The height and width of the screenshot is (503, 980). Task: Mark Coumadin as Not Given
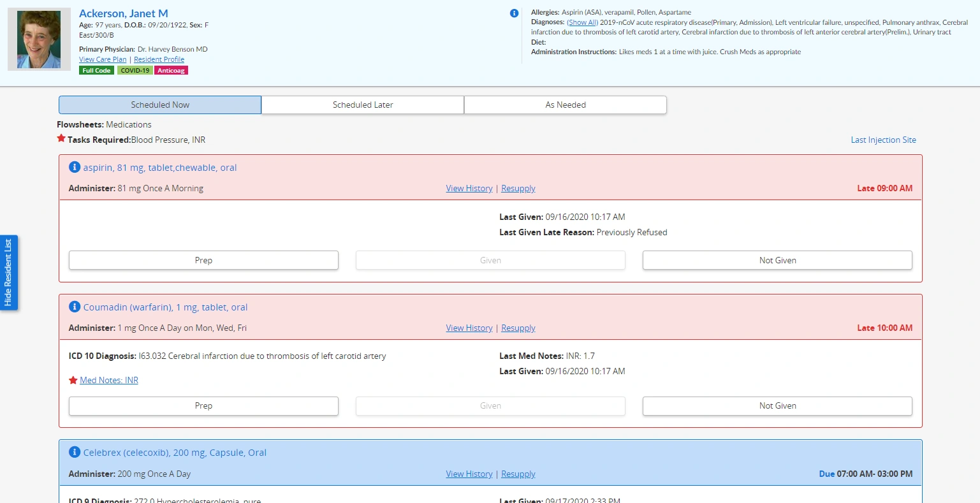pyautogui.click(x=777, y=406)
